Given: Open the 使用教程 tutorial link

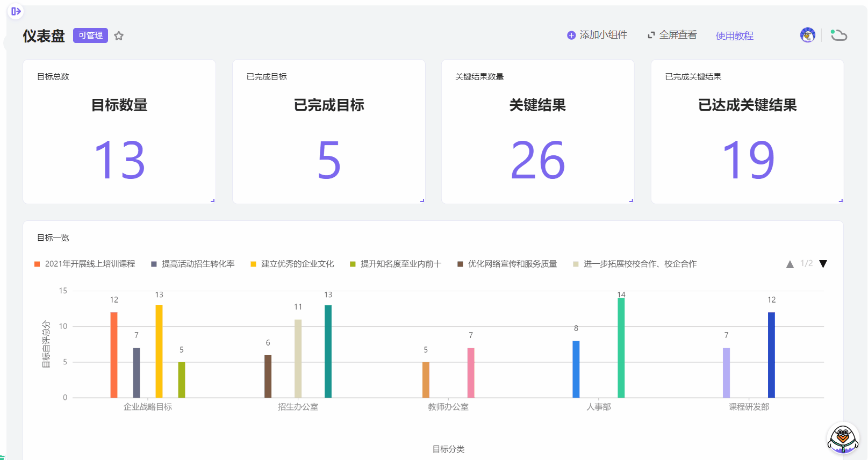Looking at the screenshot, I should pos(734,36).
